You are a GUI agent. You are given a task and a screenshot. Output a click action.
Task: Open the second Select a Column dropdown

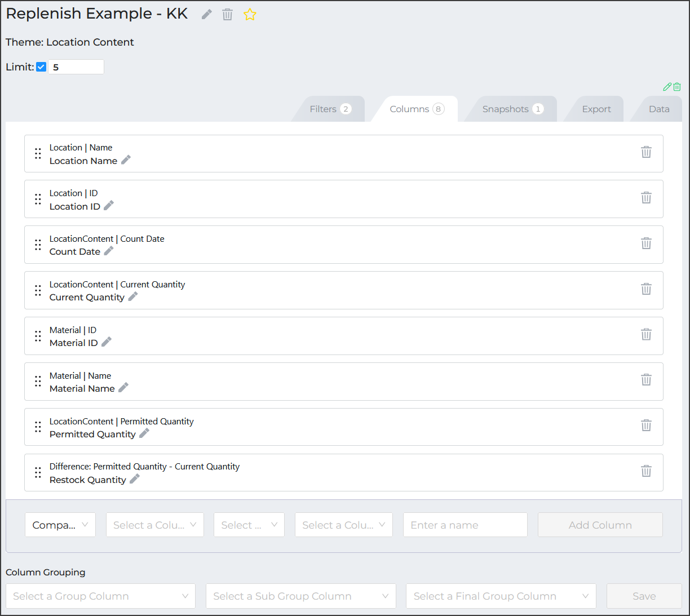[344, 525]
